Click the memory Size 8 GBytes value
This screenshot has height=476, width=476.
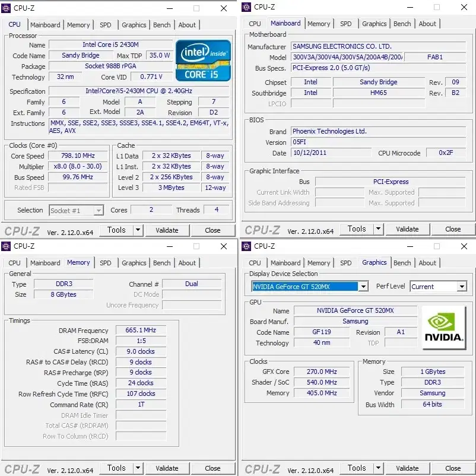coord(64,294)
